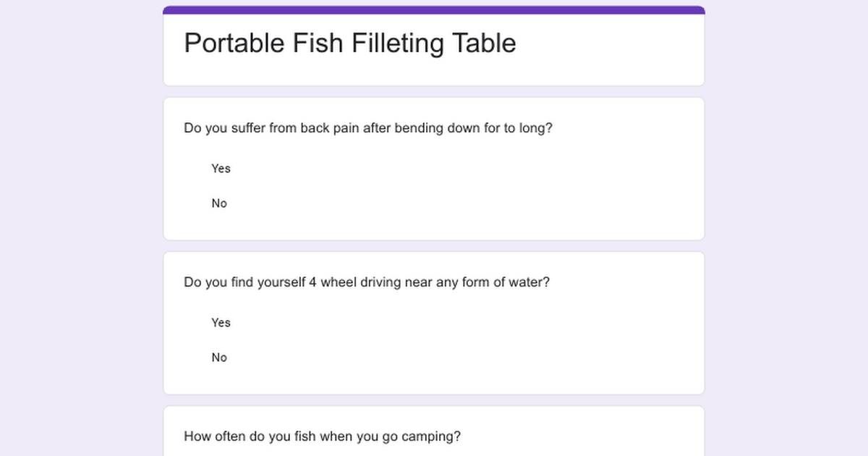The image size is (868, 456).
Task: Click the word "long?" ending the first question
Action: click(536, 128)
